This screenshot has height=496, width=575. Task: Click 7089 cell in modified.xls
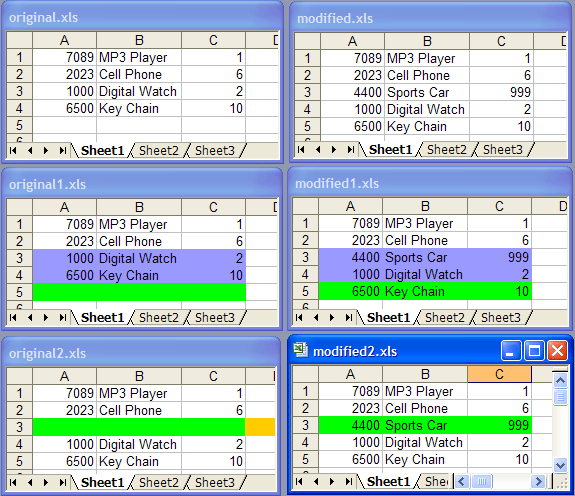352,58
